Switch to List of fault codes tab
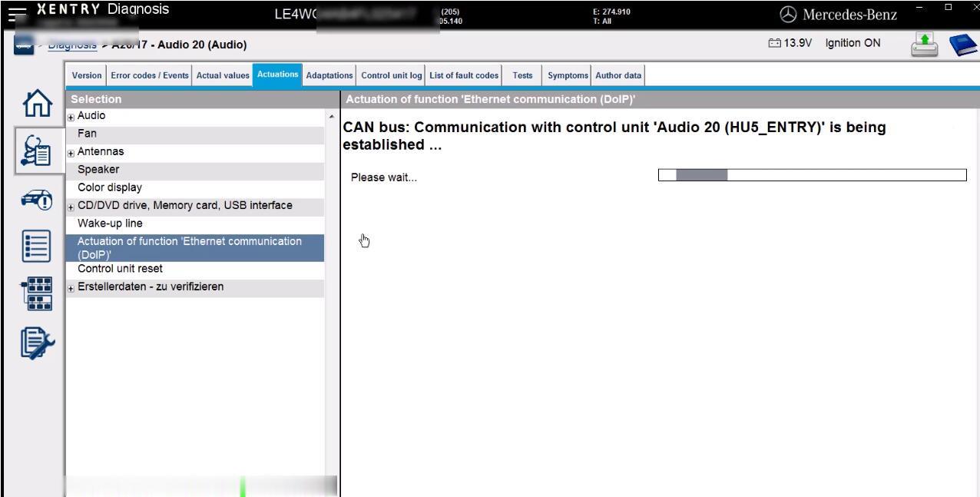Image resolution: width=980 pixels, height=497 pixels. 464,75
